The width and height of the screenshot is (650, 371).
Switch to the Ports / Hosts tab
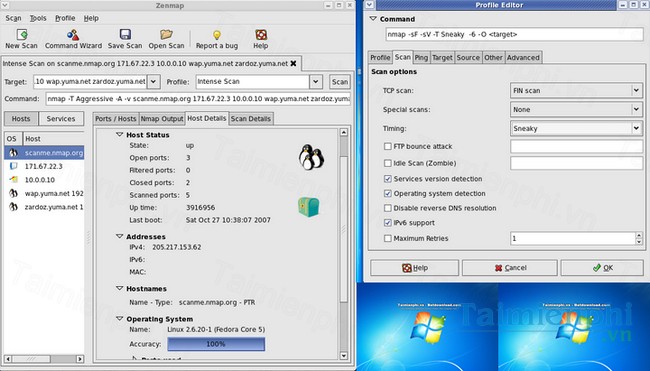116,119
